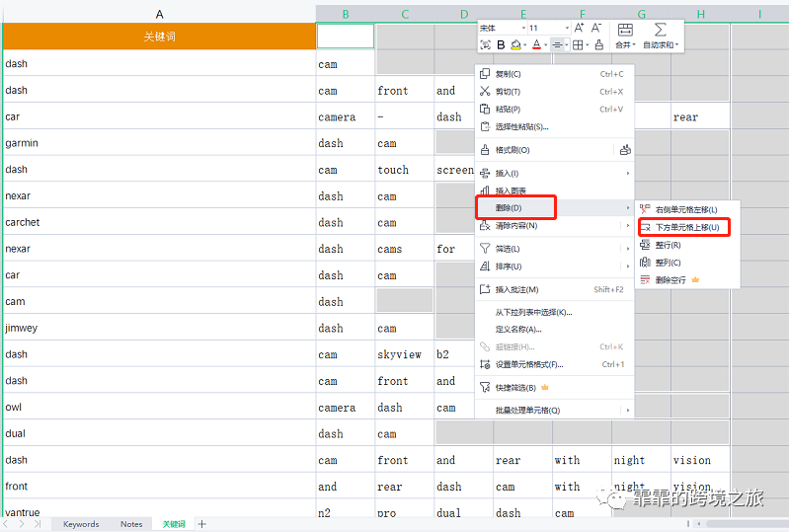
Task: Click cell containing 'touch'
Action: pos(405,170)
